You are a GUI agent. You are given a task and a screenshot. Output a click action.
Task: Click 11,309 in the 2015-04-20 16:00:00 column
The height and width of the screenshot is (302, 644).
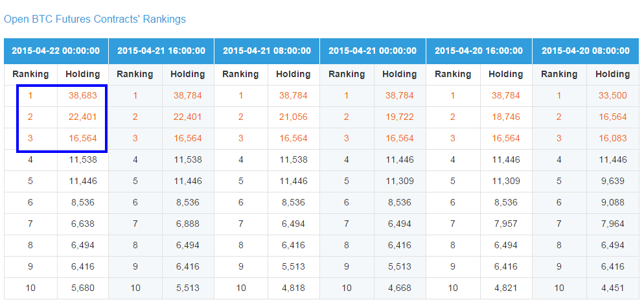tap(505, 181)
